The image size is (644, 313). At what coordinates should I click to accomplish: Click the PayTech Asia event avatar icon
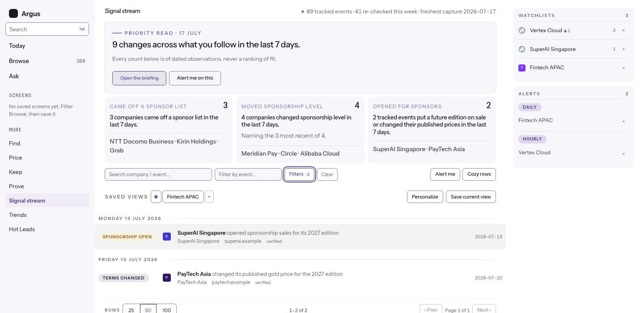(167, 278)
